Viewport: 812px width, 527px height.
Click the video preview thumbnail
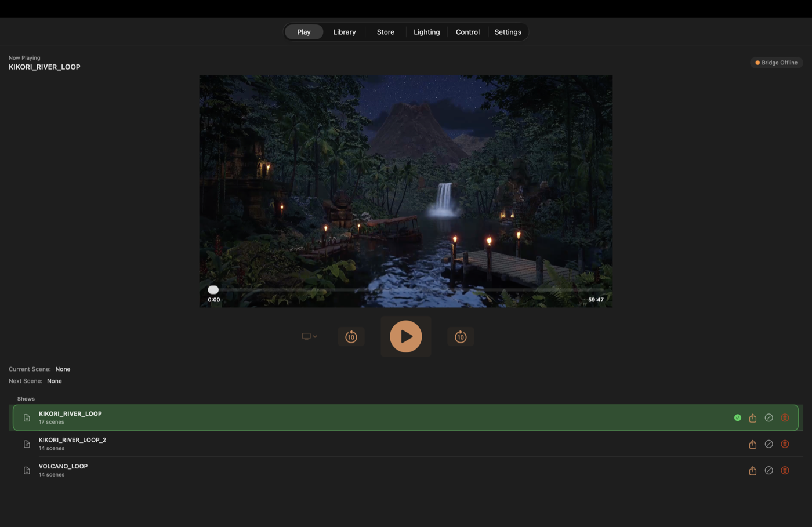tap(406, 191)
